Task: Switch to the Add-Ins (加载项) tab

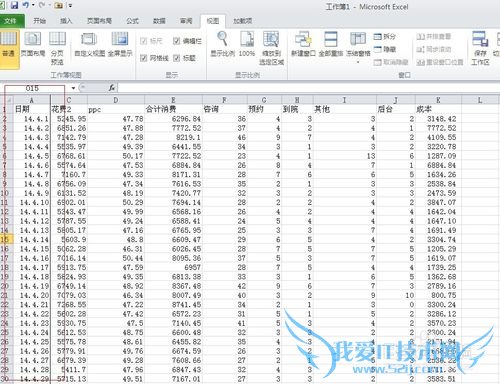Action: tap(242, 21)
